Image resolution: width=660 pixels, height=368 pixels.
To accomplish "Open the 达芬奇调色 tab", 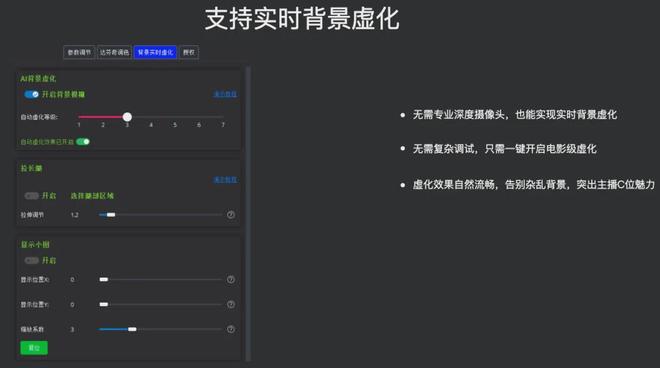I will pyautogui.click(x=114, y=52).
